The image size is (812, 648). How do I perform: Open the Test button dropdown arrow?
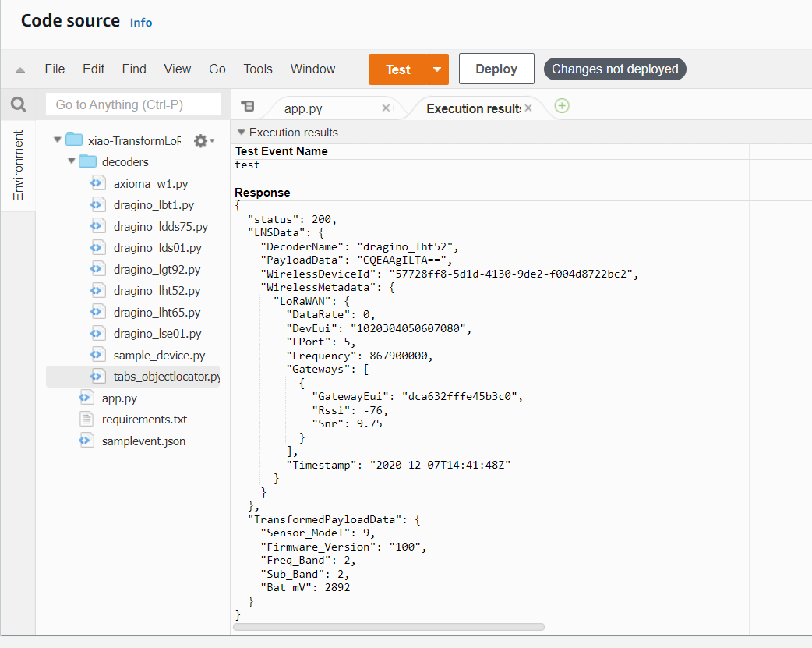click(437, 69)
